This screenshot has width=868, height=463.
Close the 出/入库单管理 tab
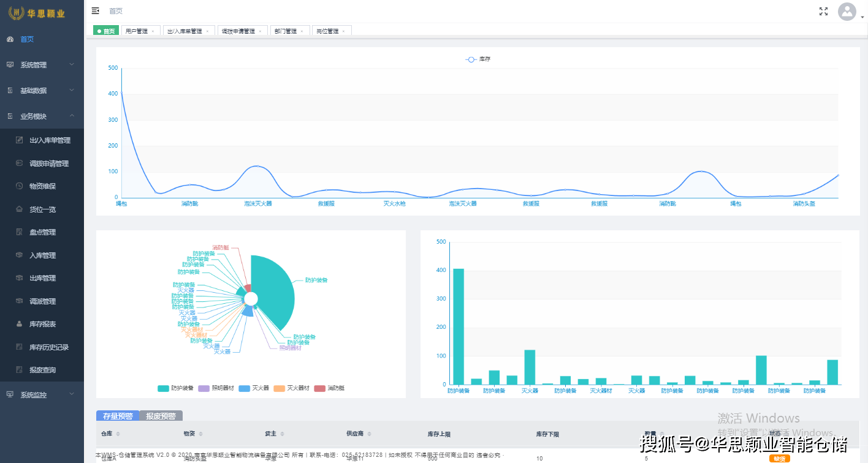(x=207, y=31)
